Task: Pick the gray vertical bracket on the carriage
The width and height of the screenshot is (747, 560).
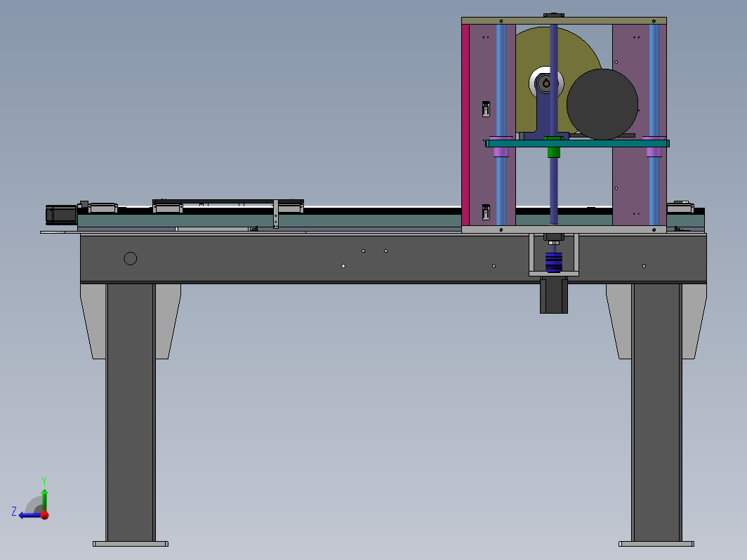Action: pos(276,214)
